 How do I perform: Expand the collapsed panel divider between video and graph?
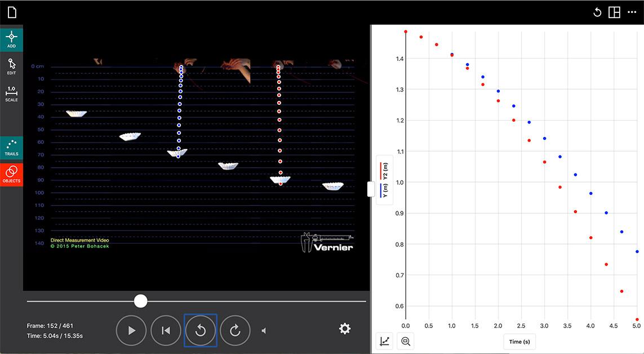[x=370, y=189]
